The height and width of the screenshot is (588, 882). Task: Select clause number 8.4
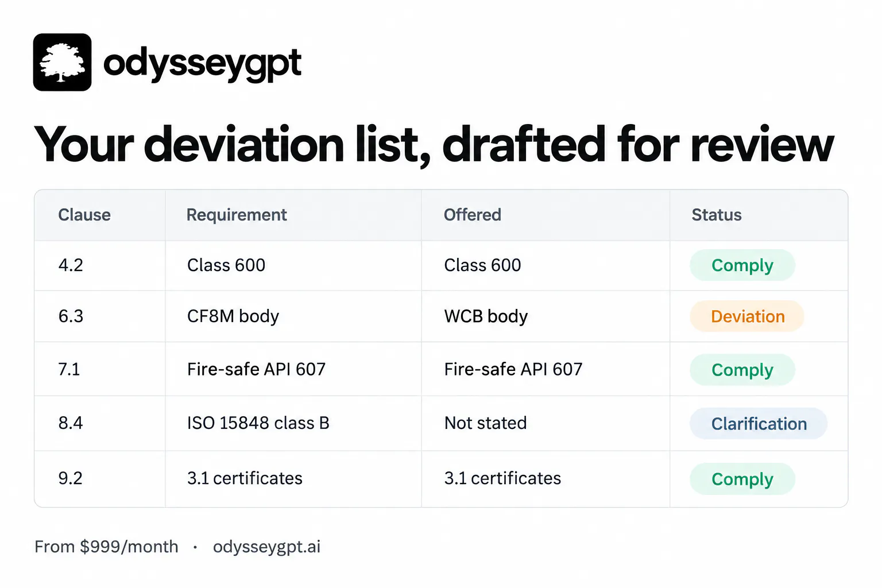71,423
